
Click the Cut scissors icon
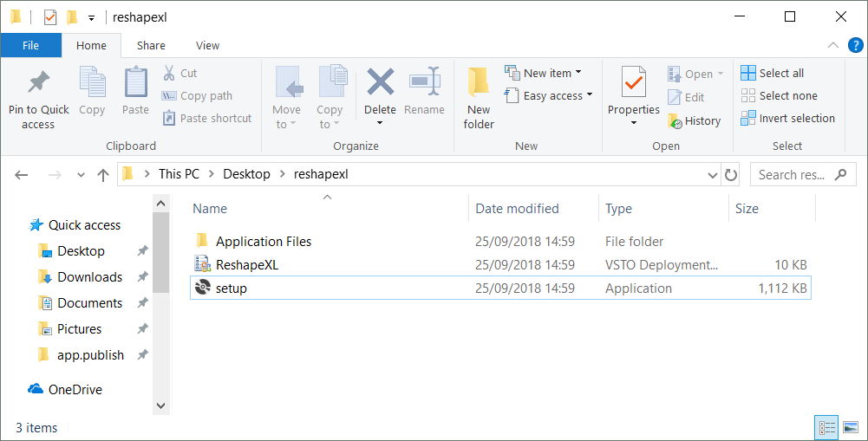pos(169,73)
